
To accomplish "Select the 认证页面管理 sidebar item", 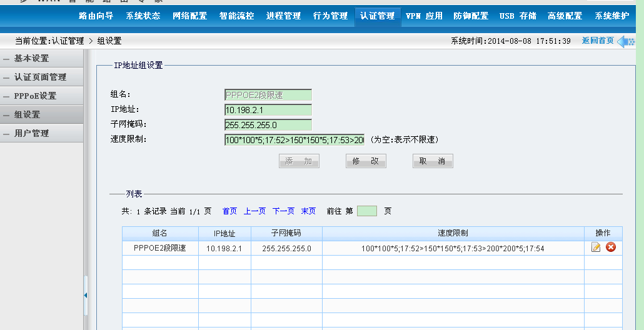I will click(x=40, y=77).
